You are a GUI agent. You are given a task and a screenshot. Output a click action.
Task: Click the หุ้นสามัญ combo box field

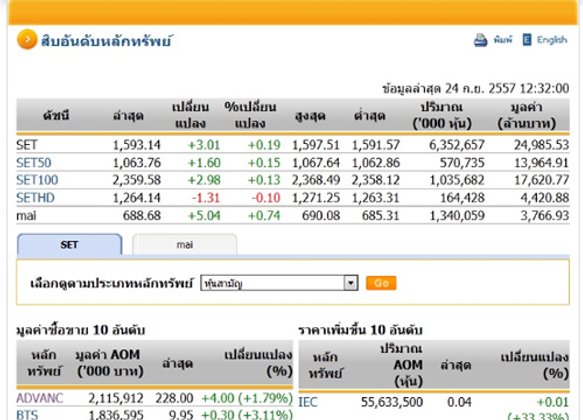pos(279,283)
